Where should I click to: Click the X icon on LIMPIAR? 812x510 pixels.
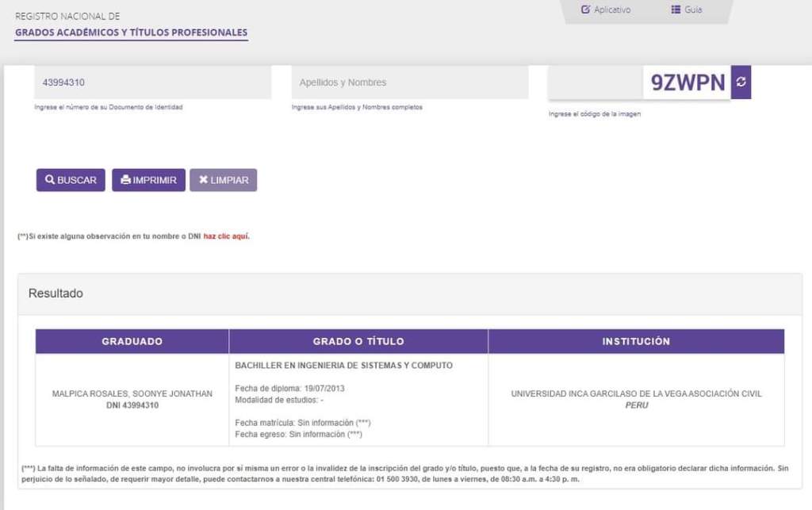click(203, 180)
